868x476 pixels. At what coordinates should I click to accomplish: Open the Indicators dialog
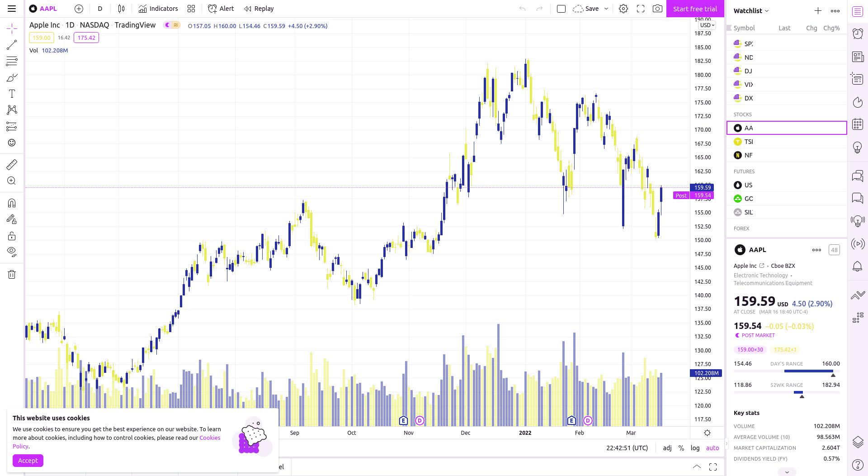158,9
